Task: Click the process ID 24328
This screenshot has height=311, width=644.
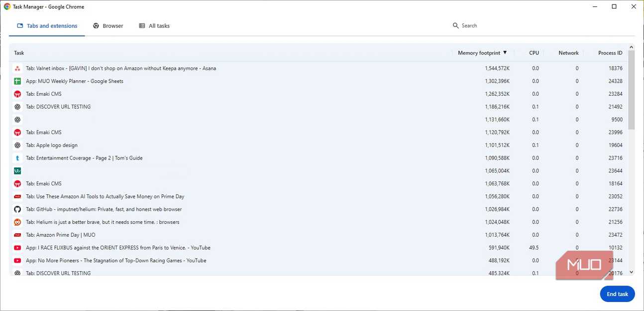Action: click(x=615, y=81)
